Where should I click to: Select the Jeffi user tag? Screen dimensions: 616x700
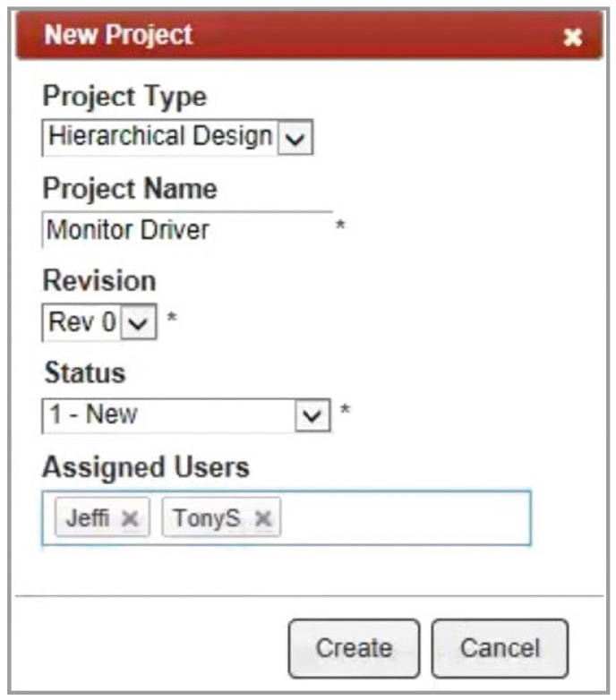[x=102, y=517]
